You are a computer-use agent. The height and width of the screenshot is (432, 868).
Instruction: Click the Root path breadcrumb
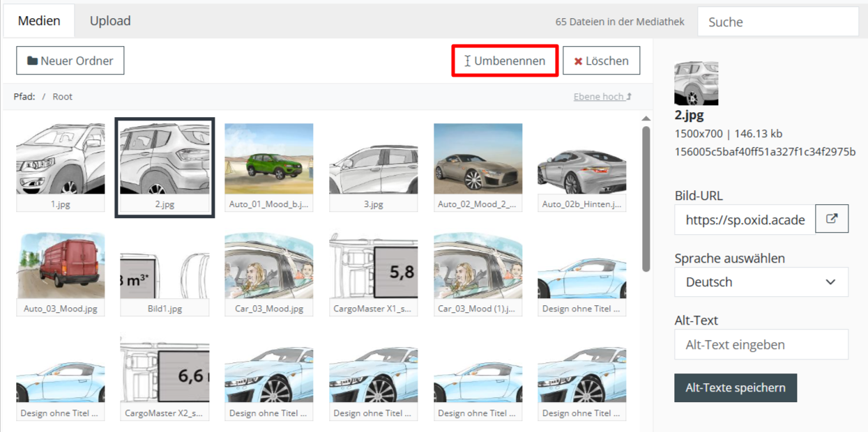pos(62,97)
